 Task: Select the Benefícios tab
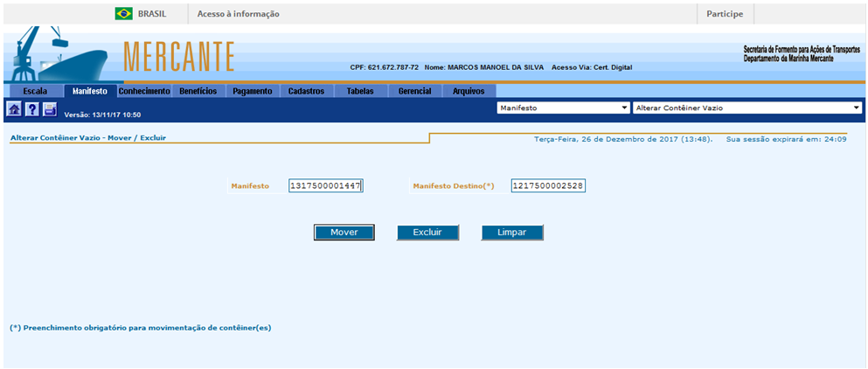198,91
